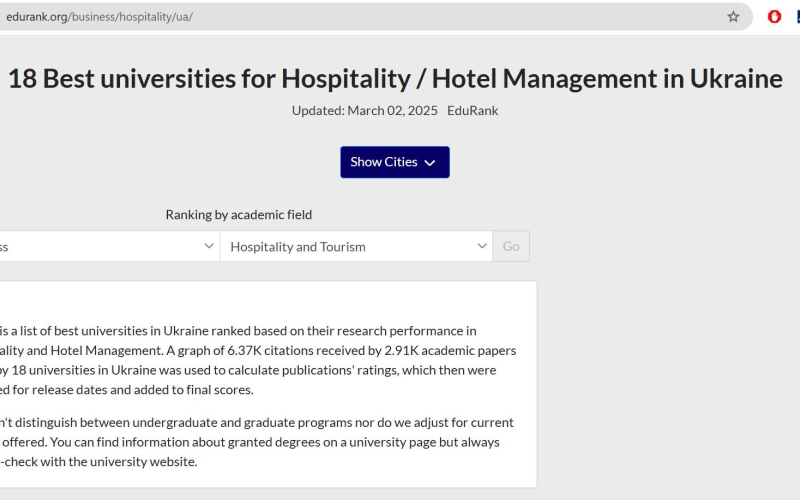
Task: Click the chevron of the left category select
Action: click(x=209, y=246)
